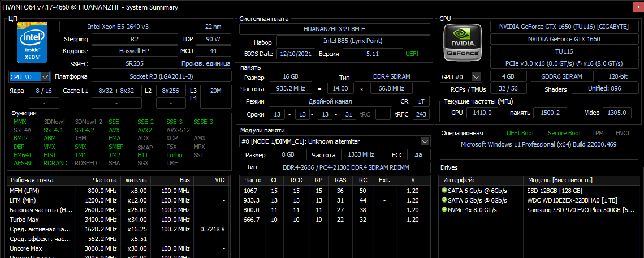This screenshot has height=258, width=644.
Task: Click the 128-bit bus width value
Action: tap(617, 76)
